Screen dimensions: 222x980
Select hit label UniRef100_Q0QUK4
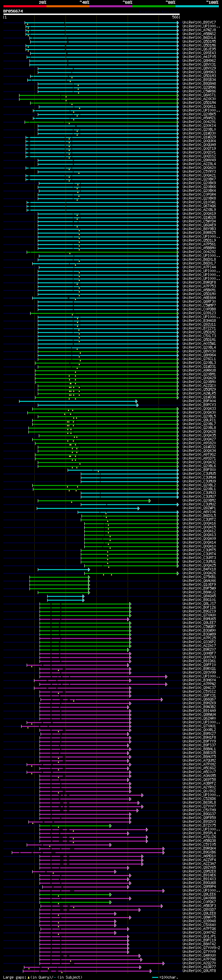click(x=199, y=141)
